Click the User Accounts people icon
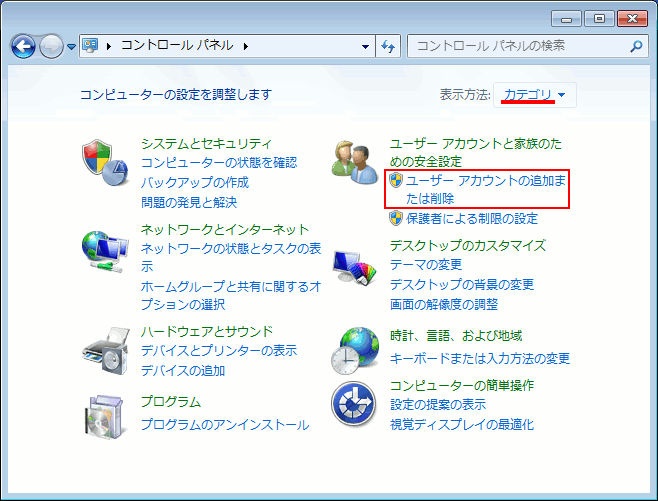This screenshot has width=658, height=501. (354, 162)
